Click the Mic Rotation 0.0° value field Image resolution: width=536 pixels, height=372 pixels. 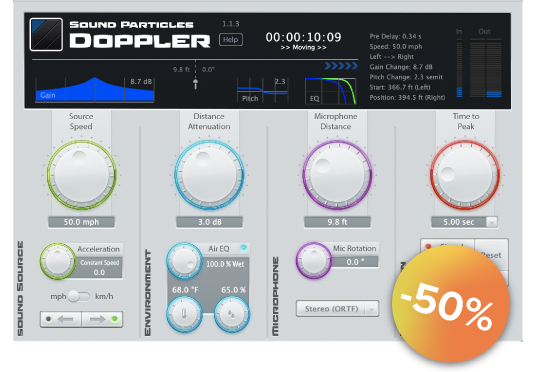(x=355, y=262)
